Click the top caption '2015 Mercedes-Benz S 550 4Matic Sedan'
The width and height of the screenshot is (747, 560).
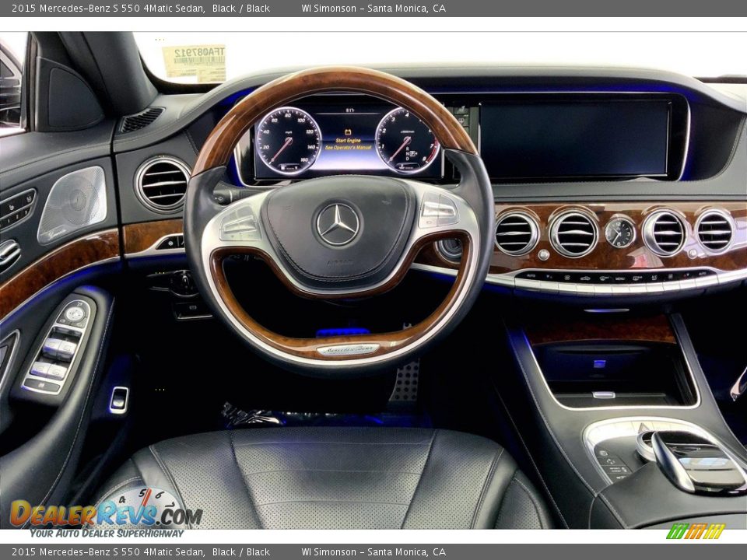(x=108, y=8)
